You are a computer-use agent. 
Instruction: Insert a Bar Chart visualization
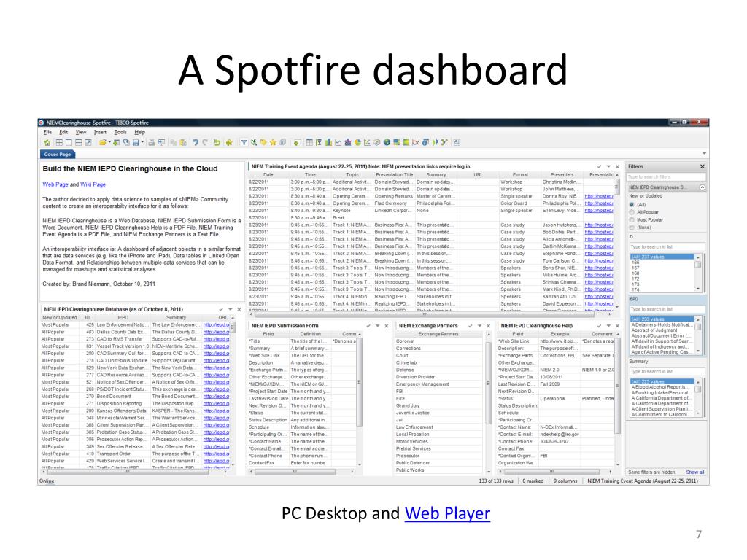(328, 142)
